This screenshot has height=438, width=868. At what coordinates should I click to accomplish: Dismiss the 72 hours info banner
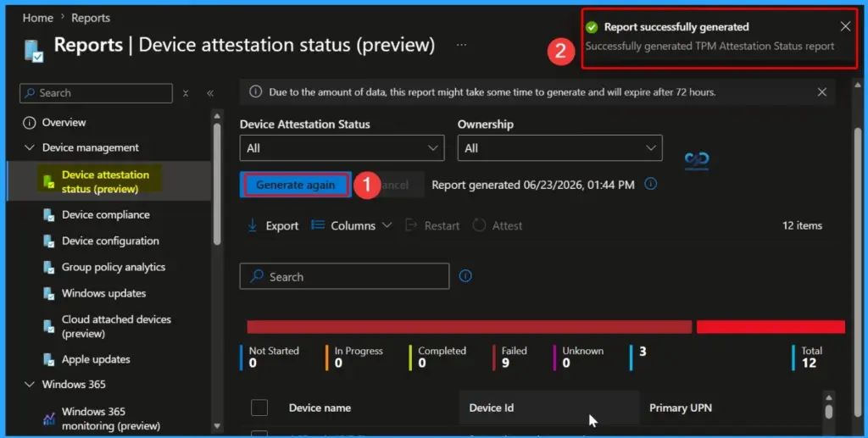(x=822, y=91)
